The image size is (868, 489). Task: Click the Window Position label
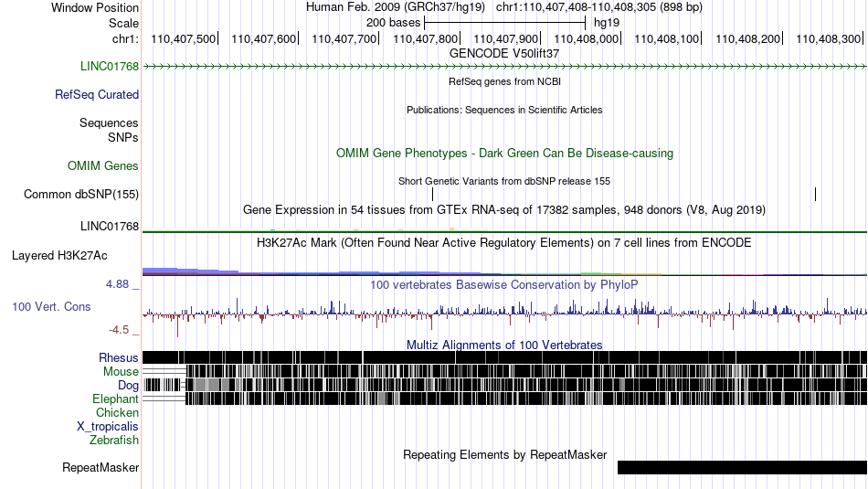[95, 7]
